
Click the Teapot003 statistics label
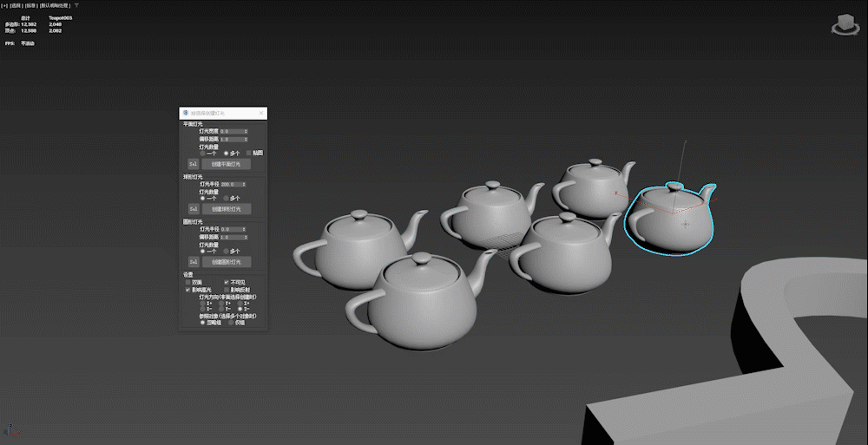pos(61,17)
